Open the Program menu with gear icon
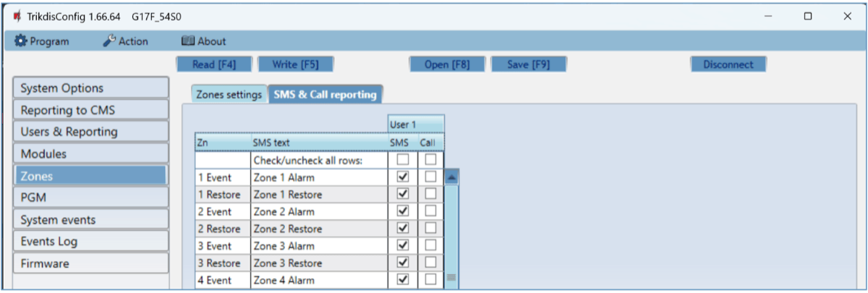 click(x=43, y=41)
